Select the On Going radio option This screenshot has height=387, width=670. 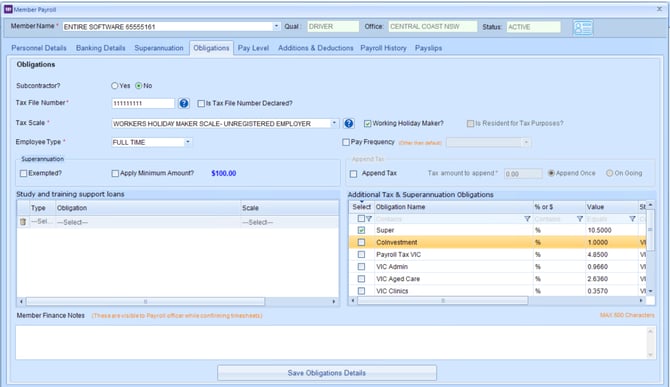pos(610,173)
